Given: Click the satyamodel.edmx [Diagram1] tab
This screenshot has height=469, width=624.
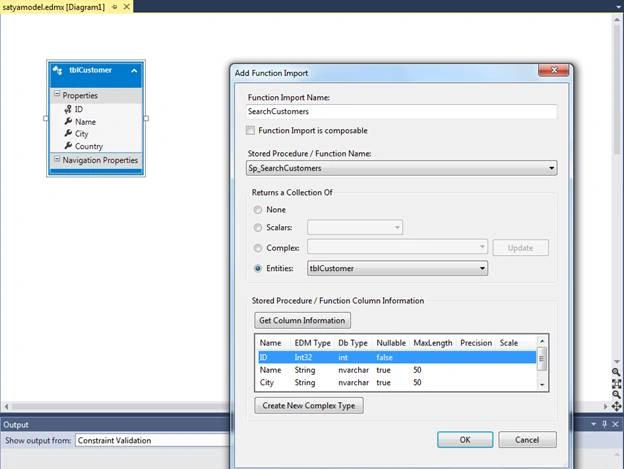Looking at the screenshot, I should 53,7.
